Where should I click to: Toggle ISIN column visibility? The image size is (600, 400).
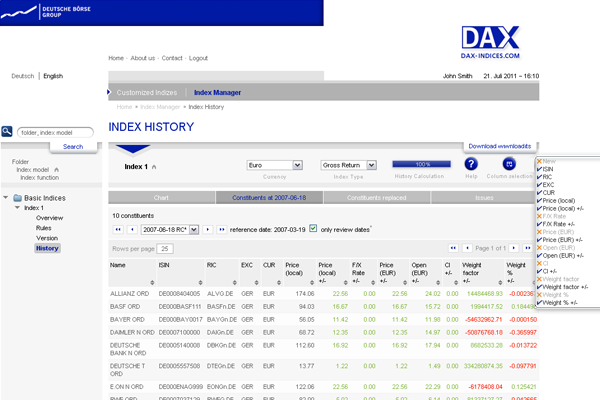545,169
